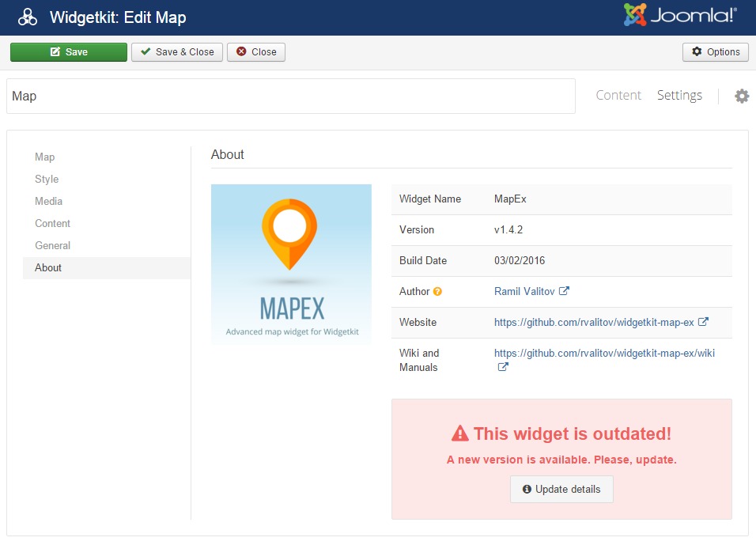Select General in the sidebar
The image size is (756, 545).
pyautogui.click(x=107, y=245)
